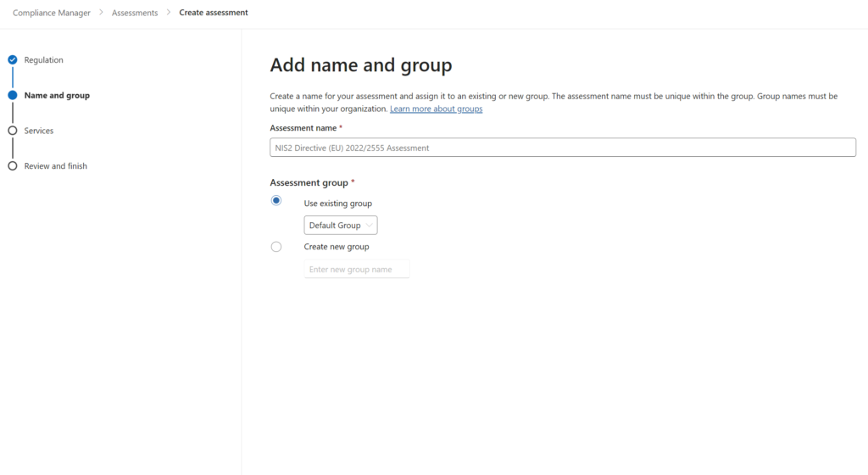
Task: Select the Name and group step label
Action: coord(57,96)
